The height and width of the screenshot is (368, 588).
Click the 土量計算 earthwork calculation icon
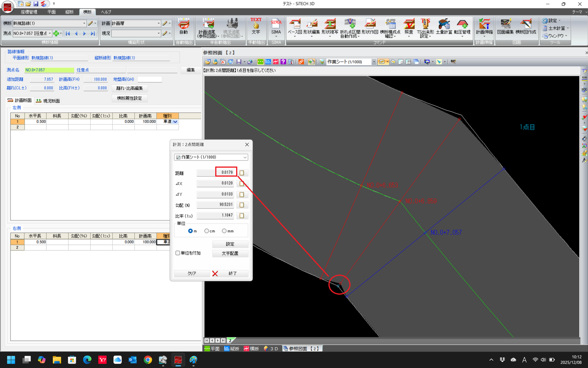[x=444, y=26]
